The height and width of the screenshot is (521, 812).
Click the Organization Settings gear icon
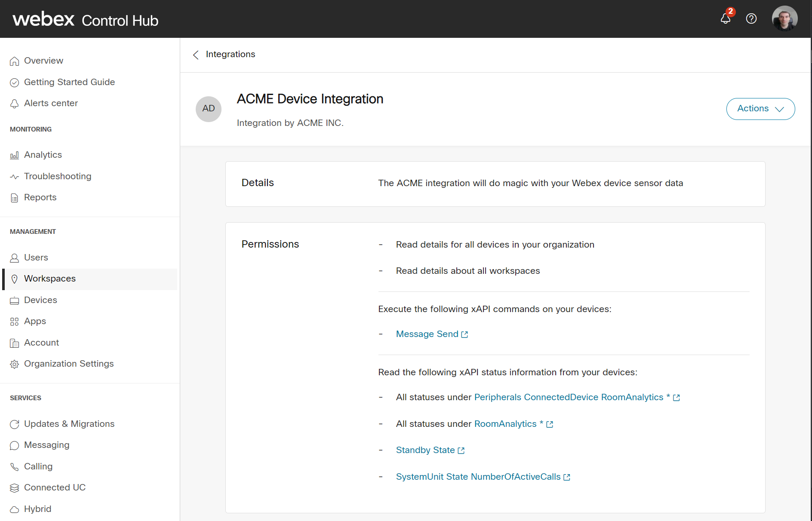[15, 364]
